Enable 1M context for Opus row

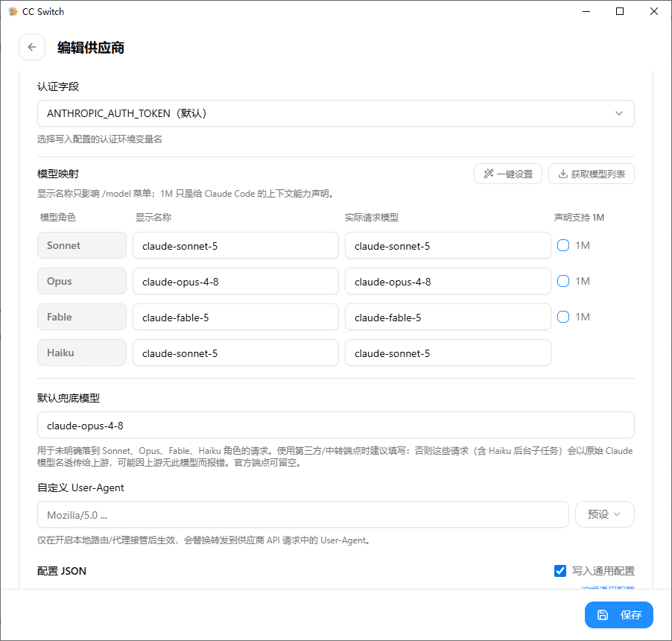(x=563, y=281)
